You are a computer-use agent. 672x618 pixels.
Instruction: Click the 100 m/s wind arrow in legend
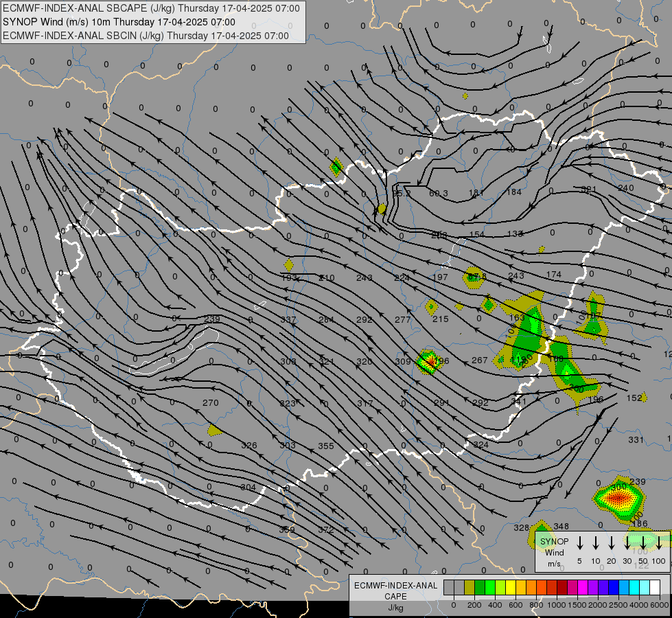coord(659,542)
